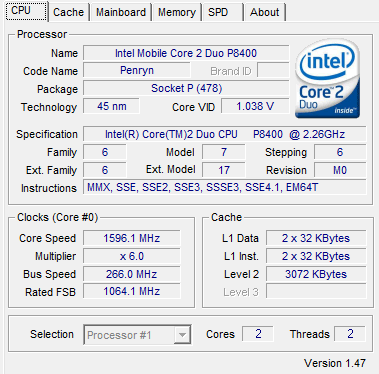
Task: Click the 1.038 V Core VID value
Action: (x=255, y=106)
